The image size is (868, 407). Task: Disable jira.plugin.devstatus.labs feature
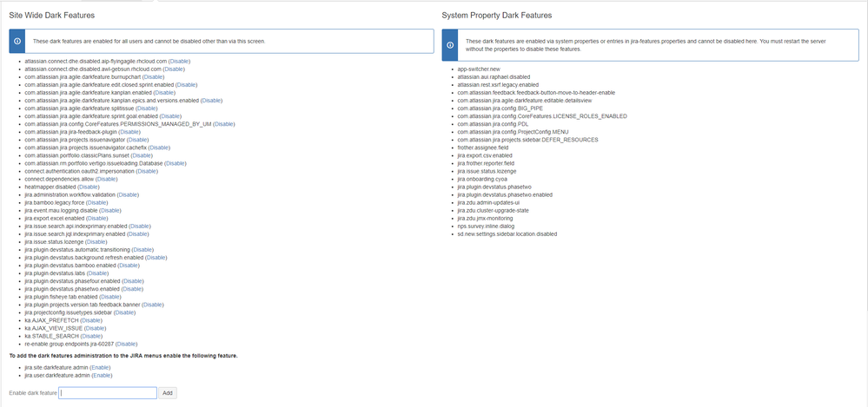pos(98,273)
